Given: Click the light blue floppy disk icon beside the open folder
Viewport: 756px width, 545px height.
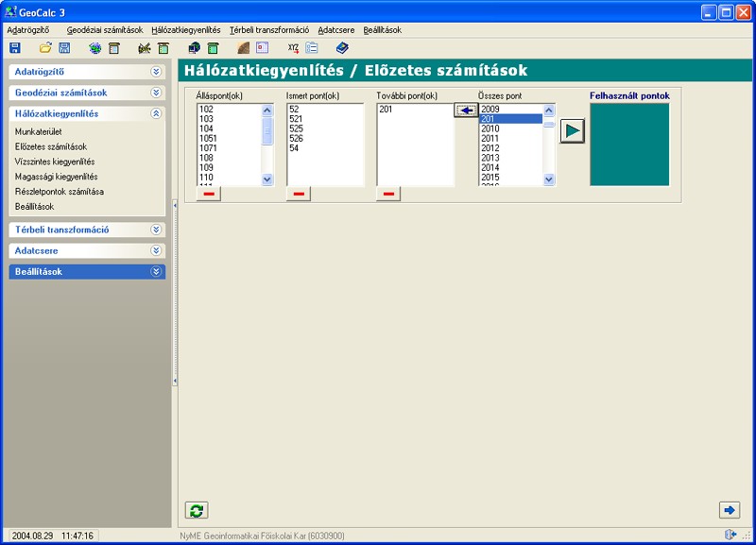Looking at the screenshot, I should pos(64,48).
